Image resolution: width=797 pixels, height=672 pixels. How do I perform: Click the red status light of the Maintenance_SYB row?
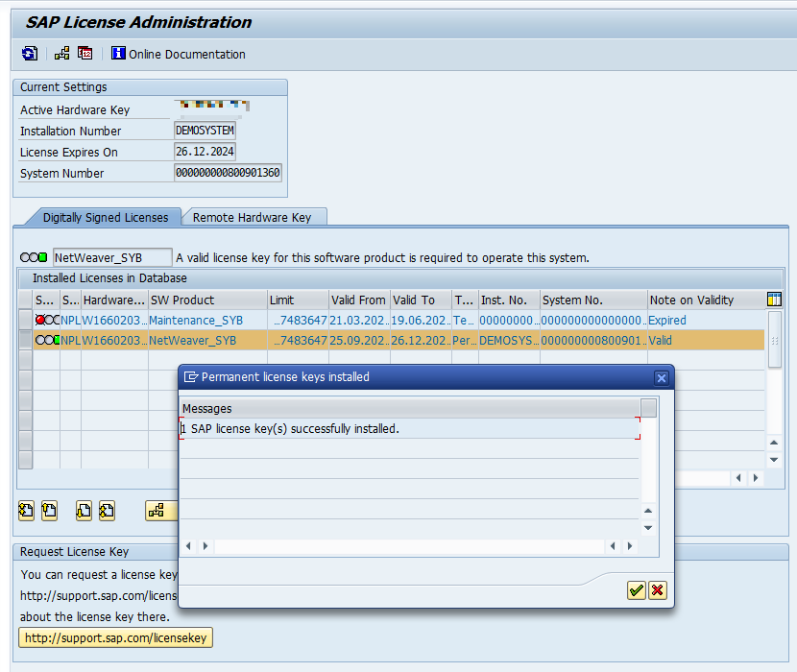(x=40, y=320)
